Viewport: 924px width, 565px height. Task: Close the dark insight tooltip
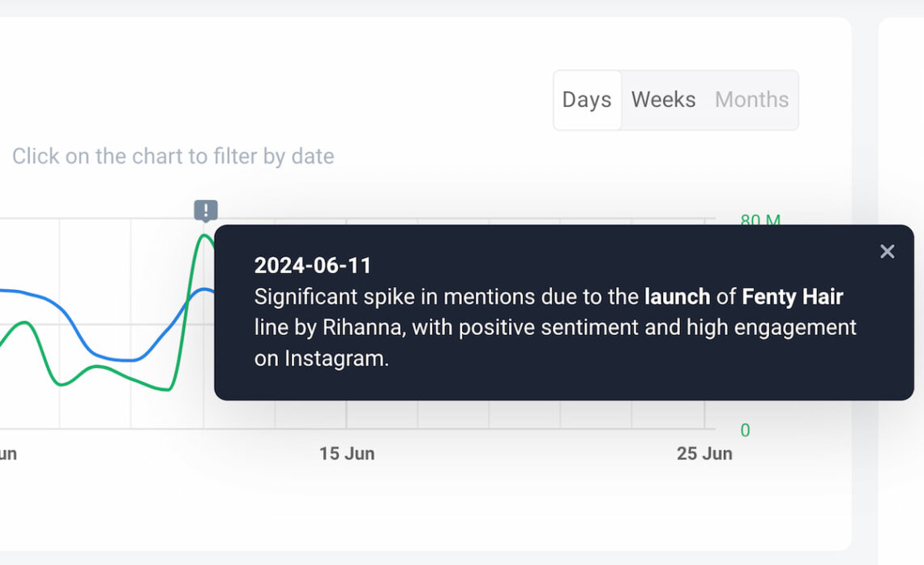[x=887, y=251]
